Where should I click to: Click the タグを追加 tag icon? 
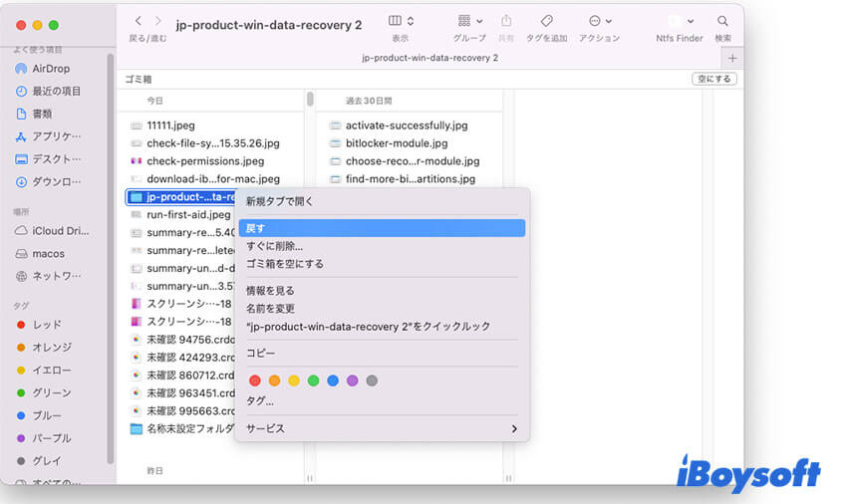(547, 21)
